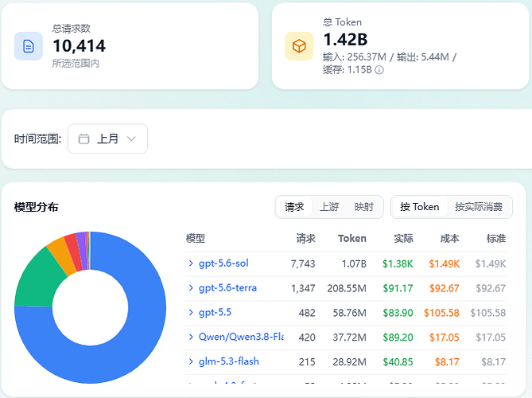Viewport: 532px width, 398px height.
Task: Click the info icon next to 缓存 1.15B
Action: pyautogui.click(x=379, y=70)
